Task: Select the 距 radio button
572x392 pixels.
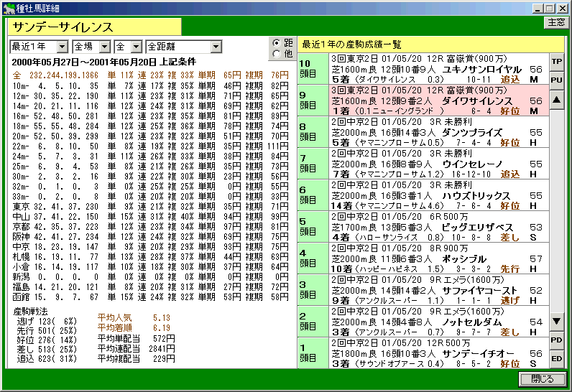Action: (277, 43)
